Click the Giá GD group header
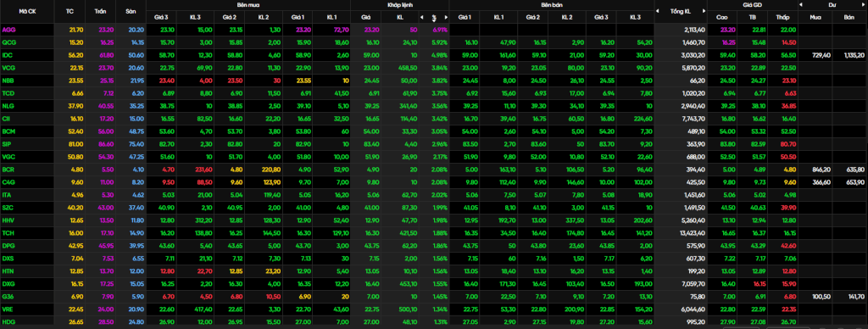 click(x=753, y=5)
